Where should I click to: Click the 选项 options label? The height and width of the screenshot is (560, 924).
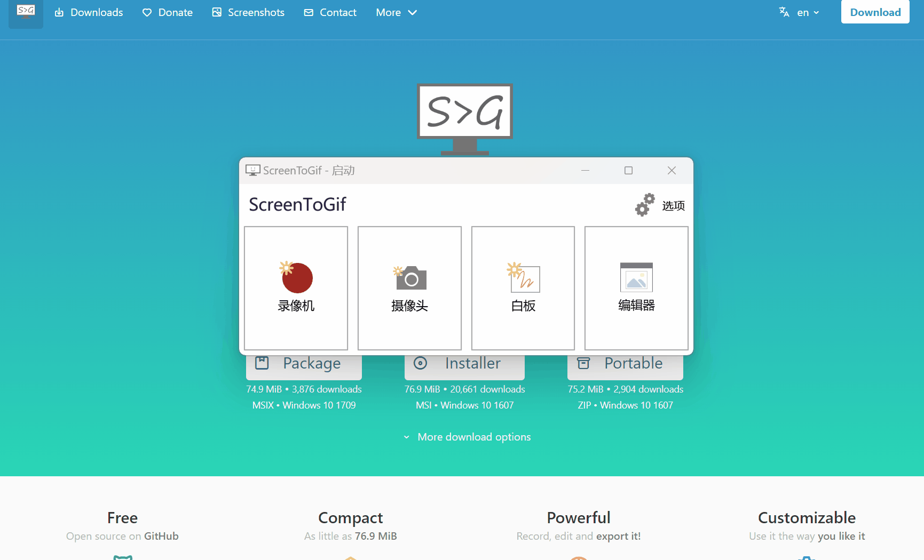[673, 206]
